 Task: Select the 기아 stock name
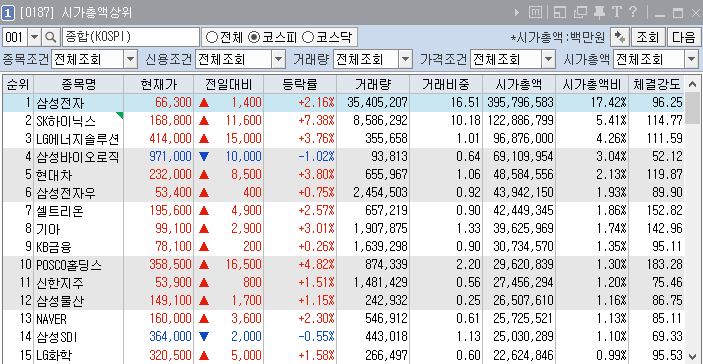(x=48, y=229)
